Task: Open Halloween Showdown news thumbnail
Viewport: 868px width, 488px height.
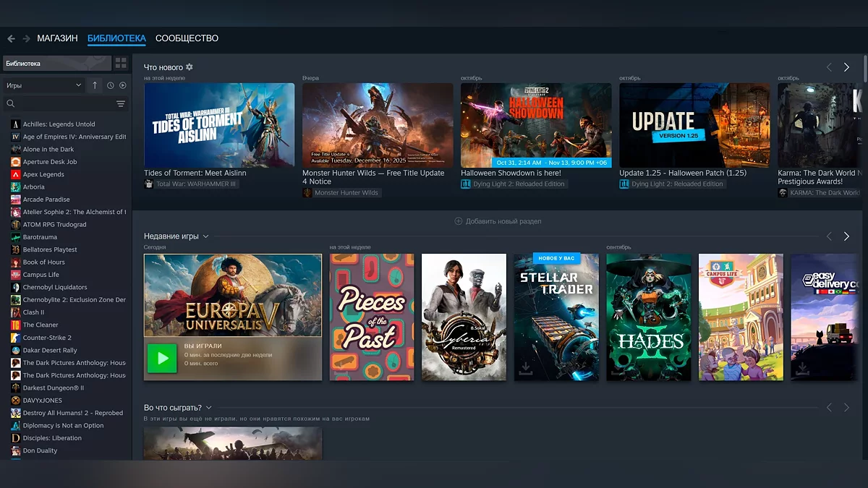Action: click(536, 125)
